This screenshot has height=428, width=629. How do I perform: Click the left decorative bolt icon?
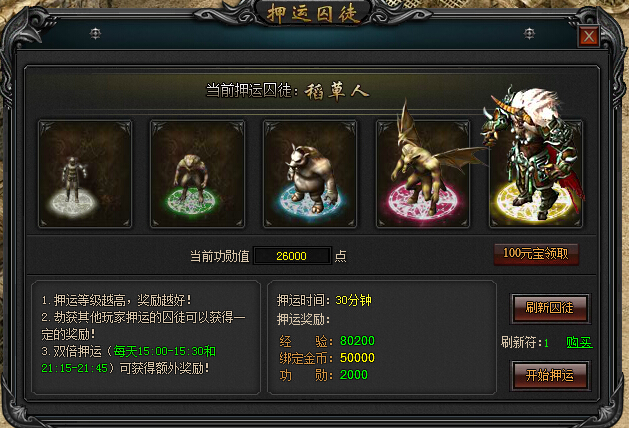[x=95, y=34]
